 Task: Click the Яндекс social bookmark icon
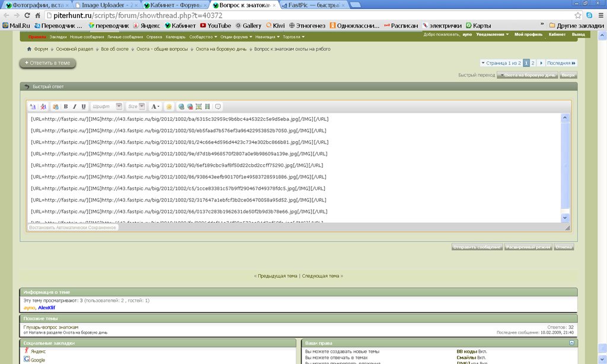click(26, 350)
